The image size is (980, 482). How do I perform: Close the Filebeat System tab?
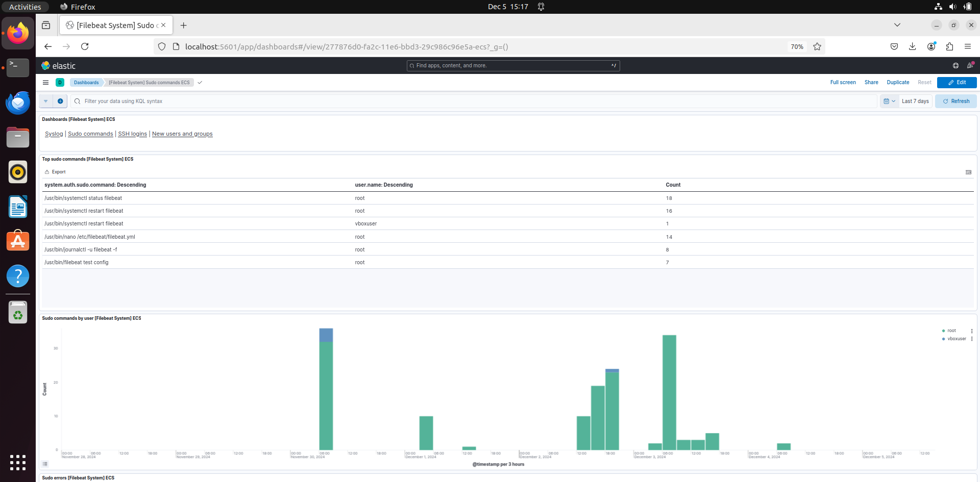pos(163,25)
